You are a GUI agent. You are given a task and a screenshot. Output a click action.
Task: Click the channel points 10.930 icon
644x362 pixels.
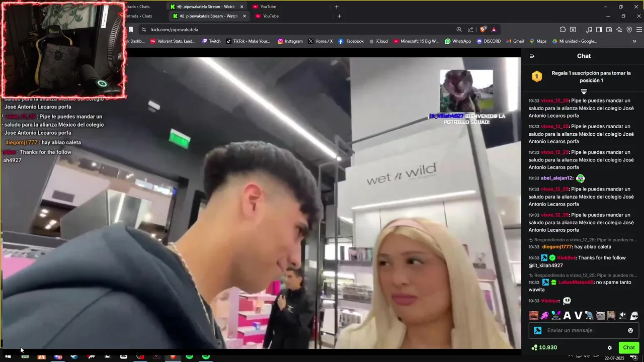click(534, 348)
